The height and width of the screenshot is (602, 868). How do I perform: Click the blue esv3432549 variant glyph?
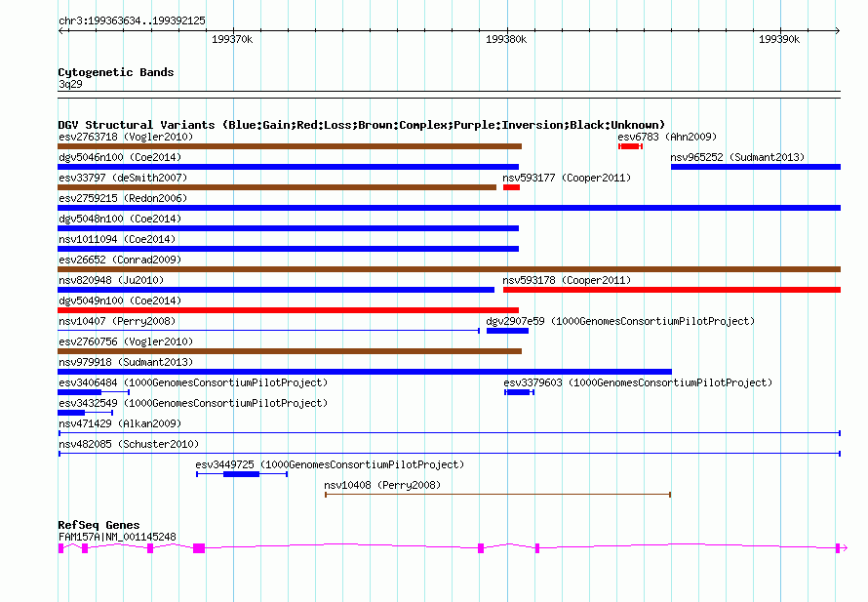click(85, 413)
